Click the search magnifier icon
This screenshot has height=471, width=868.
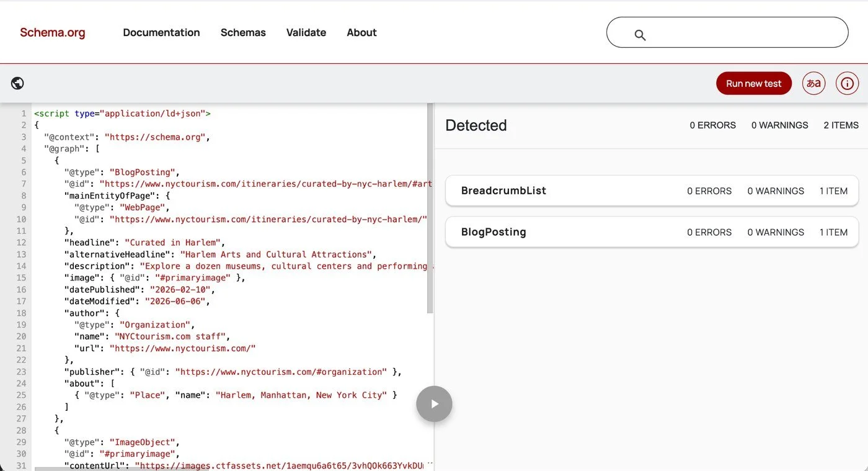[640, 35]
